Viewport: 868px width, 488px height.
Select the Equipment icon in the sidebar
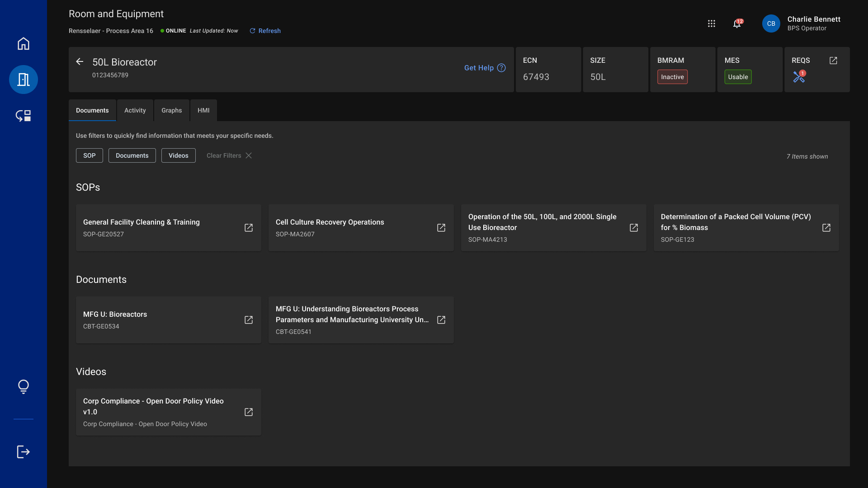(23, 80)
